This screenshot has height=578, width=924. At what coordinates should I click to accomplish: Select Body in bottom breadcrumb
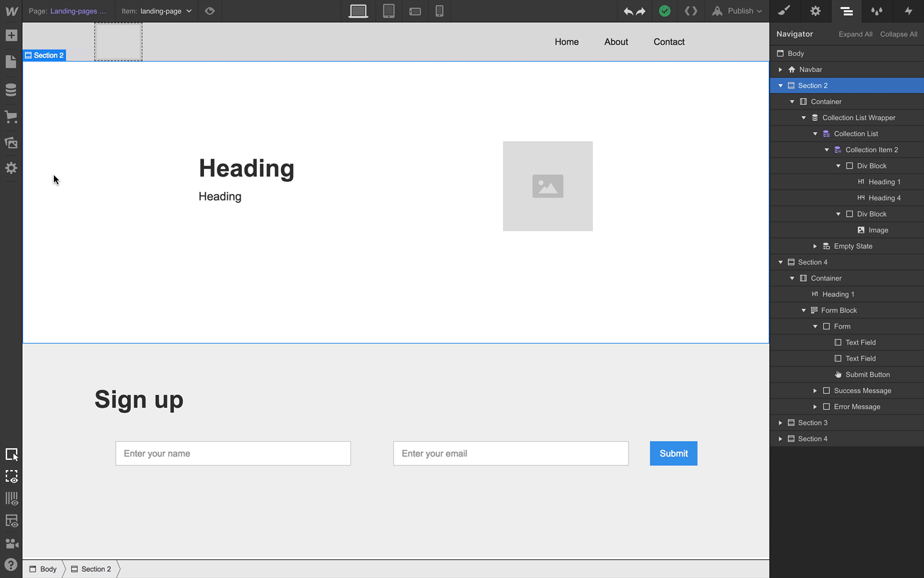43,569
